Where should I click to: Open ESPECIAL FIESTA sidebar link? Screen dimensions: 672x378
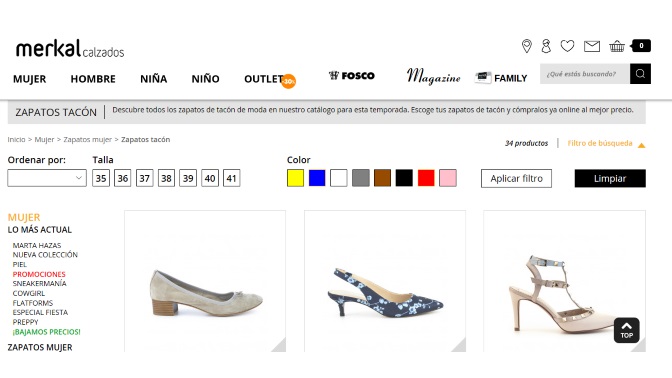pos(40,312)
